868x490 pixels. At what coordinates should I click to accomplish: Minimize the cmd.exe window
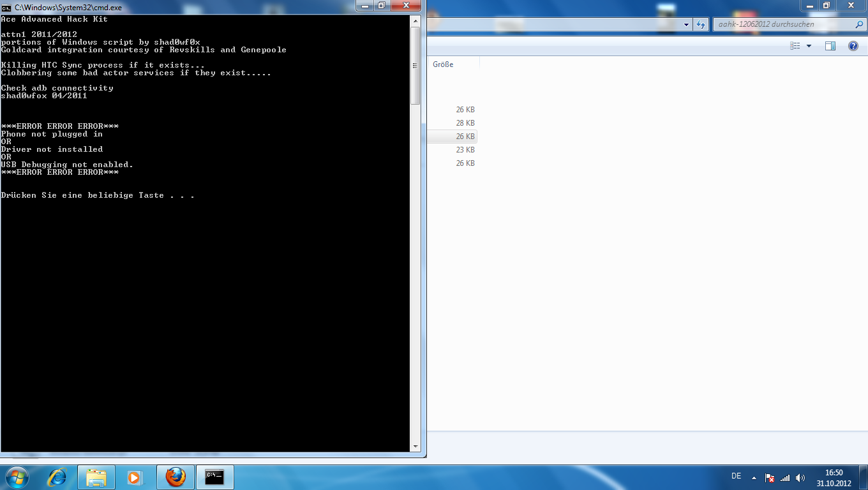[x=366, y=5]
